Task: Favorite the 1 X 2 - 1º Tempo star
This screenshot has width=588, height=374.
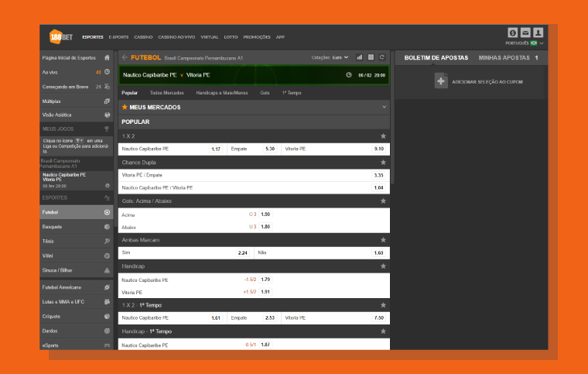Action: (x=383, y=305)
